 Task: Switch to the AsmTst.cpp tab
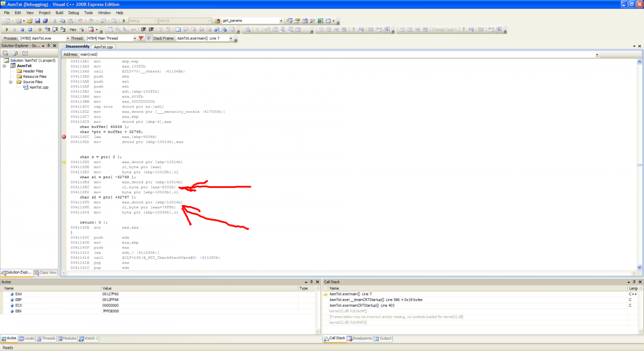(x=103, y=47)
